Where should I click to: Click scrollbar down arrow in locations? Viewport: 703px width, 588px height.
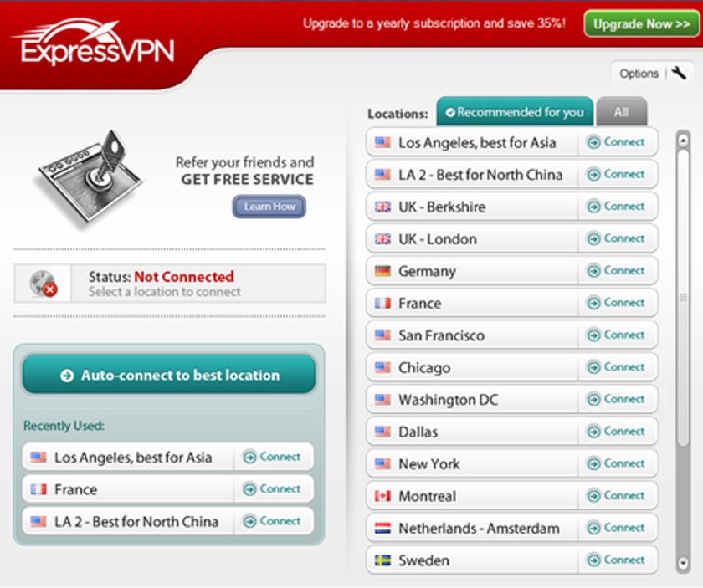point(683,562)
